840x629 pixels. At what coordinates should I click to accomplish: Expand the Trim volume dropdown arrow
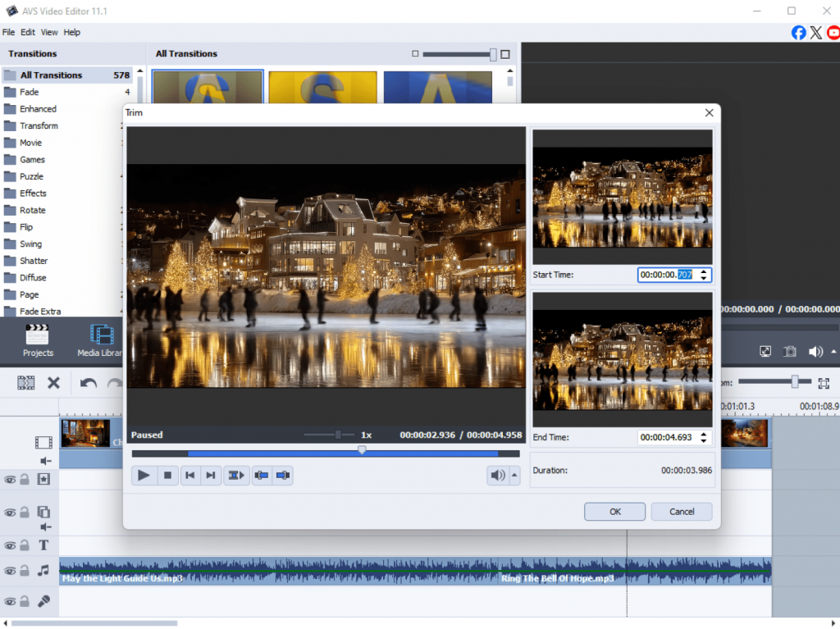coord(514,475)
